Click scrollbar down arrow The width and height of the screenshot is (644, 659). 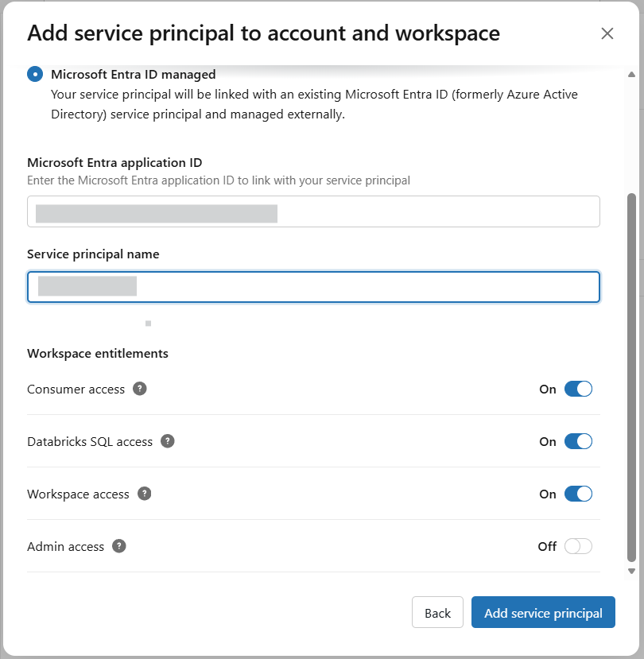pyautogui.click(x=631, y=572)
